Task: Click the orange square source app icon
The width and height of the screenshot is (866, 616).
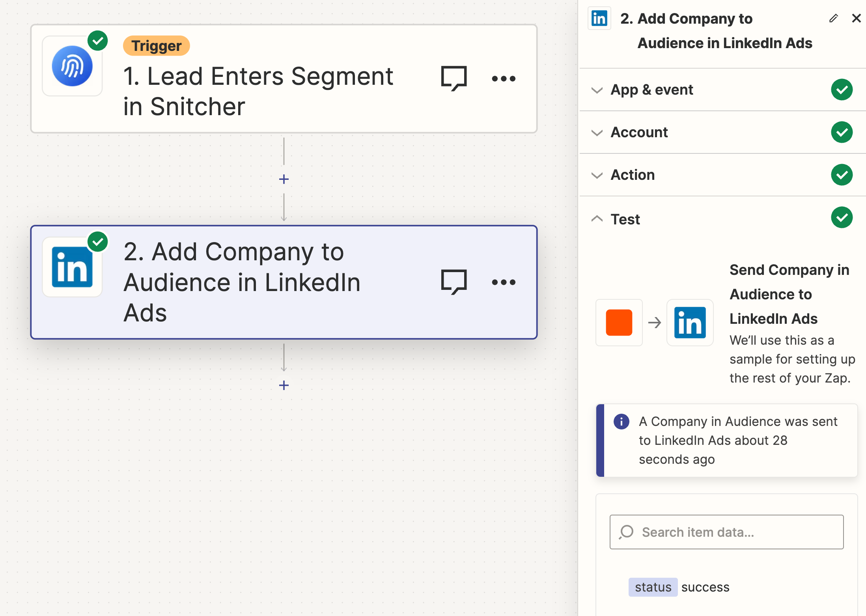Action: (x=619, y=323)
